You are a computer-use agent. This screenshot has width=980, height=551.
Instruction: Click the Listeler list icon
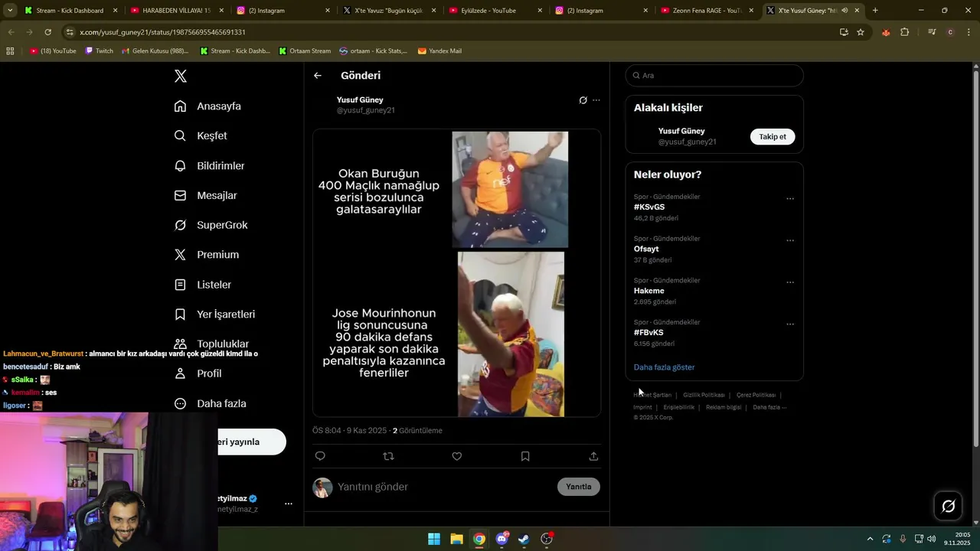click(x=180, y=285)
